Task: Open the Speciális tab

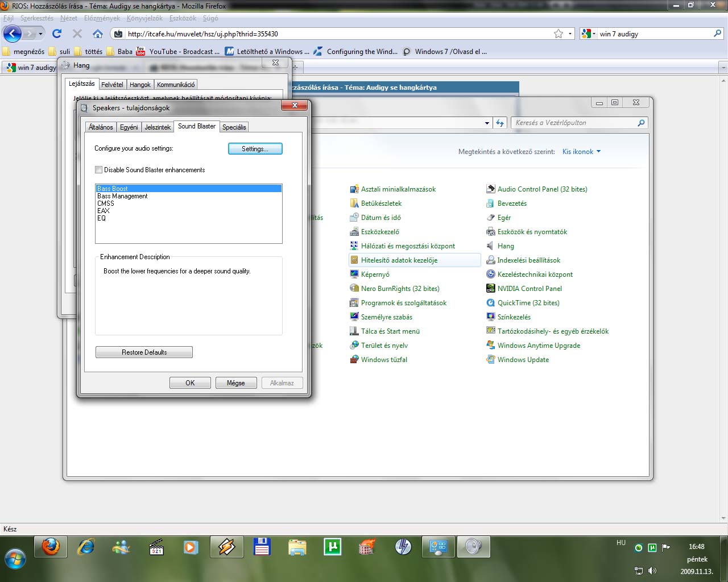Action: point(234,127)
